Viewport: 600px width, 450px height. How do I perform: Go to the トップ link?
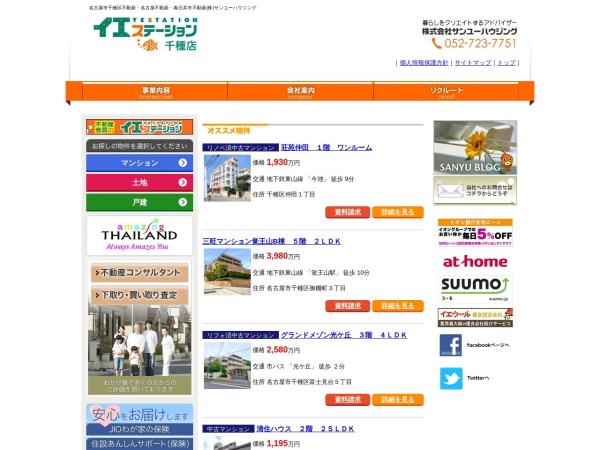coord(506,63)
